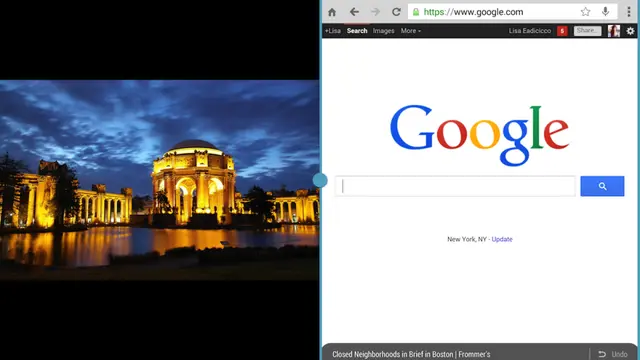
Task: Go to the browser home page
Action: [x=332, y=12]
